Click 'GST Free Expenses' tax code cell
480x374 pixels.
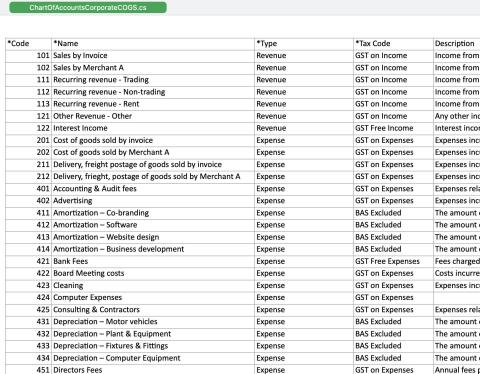coord(393,262)
